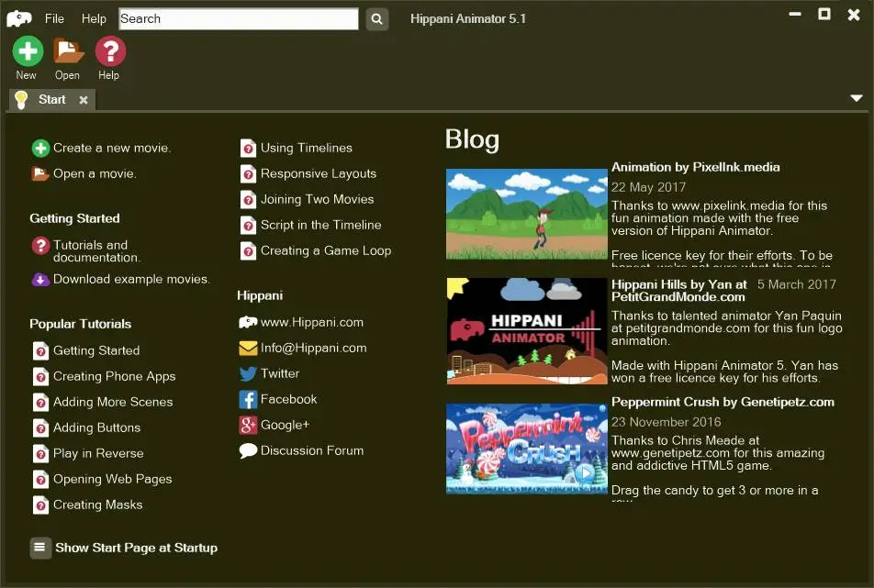Click the speech bubble icon beside Discussion Forum
Screen dimensions: 874x588
(x=248, y=450)
